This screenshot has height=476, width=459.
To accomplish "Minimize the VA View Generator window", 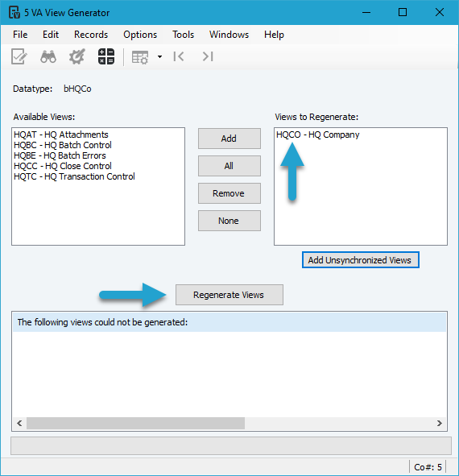I will [366, 12].
